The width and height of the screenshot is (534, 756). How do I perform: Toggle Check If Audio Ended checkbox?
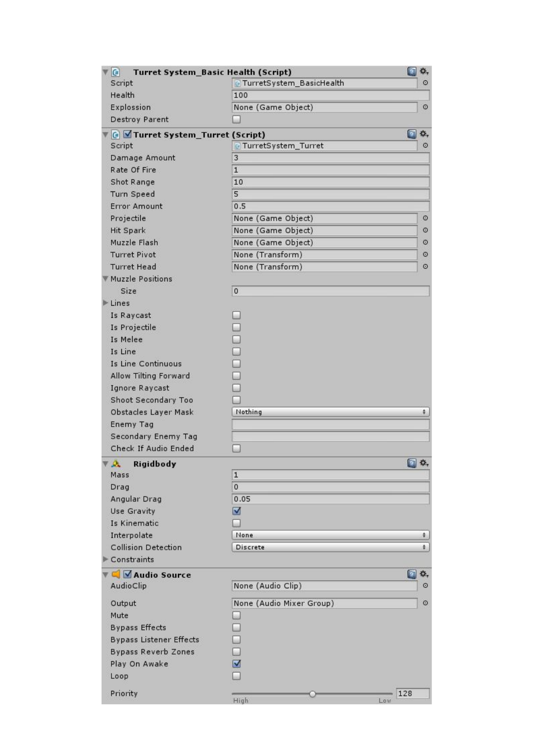click(x=236, y=449)
